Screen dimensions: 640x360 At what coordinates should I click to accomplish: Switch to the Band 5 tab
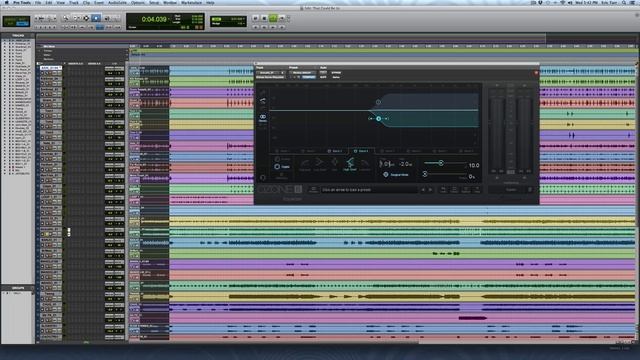click(x=387, y=151)
